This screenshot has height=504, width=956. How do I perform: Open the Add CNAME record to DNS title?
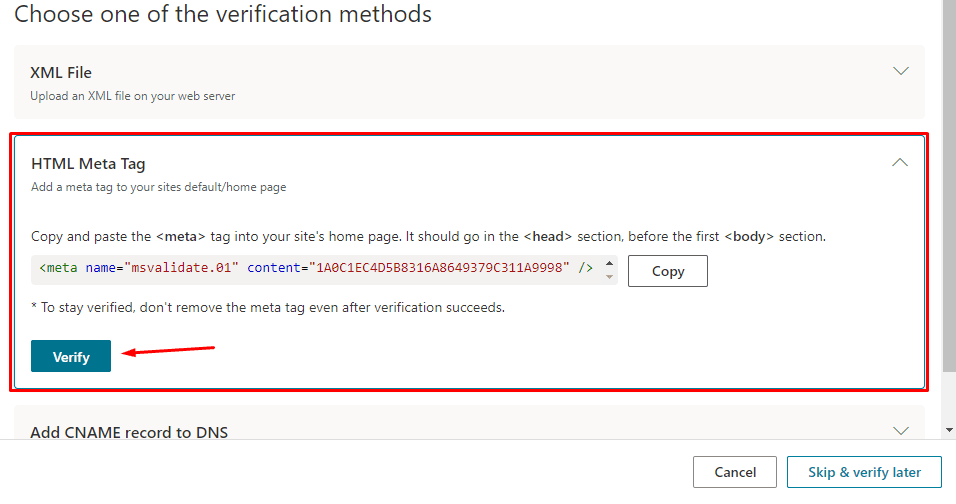pyautogui.click(x=129, y=432)
